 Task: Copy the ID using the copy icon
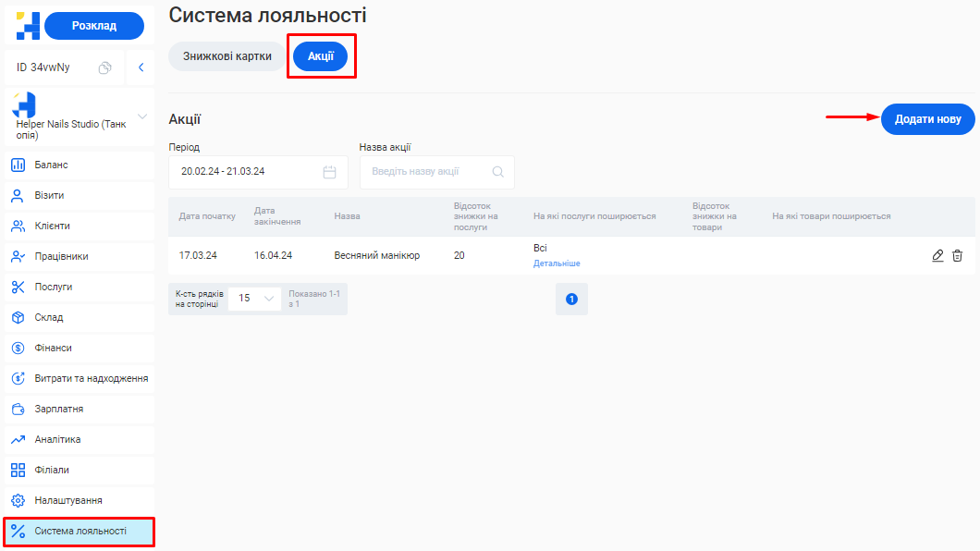(105, 67)
